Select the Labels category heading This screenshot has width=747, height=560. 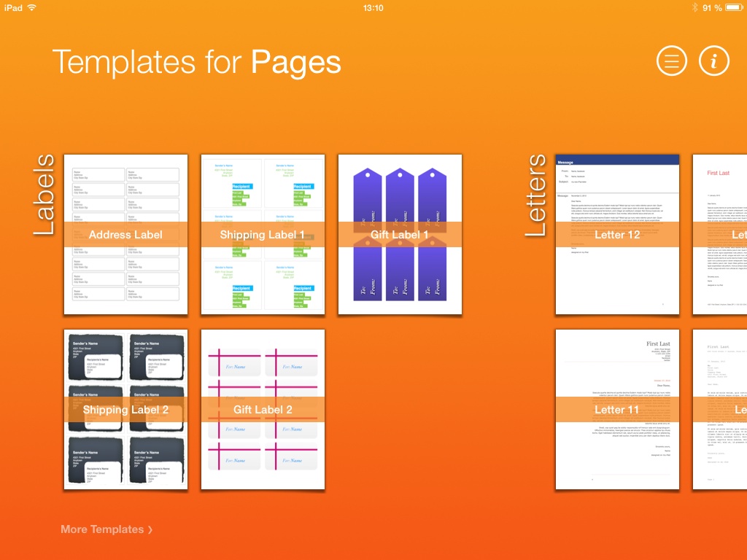[44, 194]
